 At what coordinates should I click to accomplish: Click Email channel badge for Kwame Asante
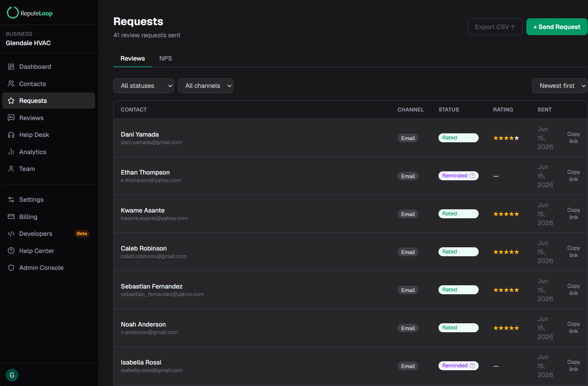coord(408,214)
